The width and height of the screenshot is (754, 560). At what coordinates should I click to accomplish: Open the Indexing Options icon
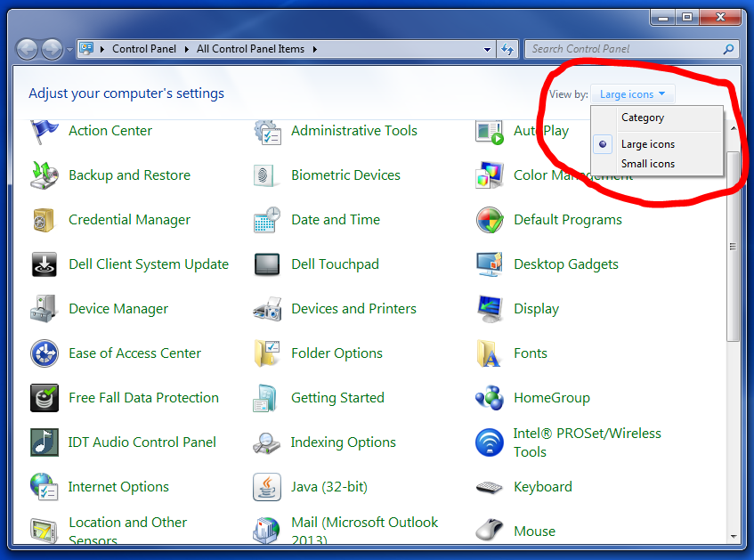[266, 443]
